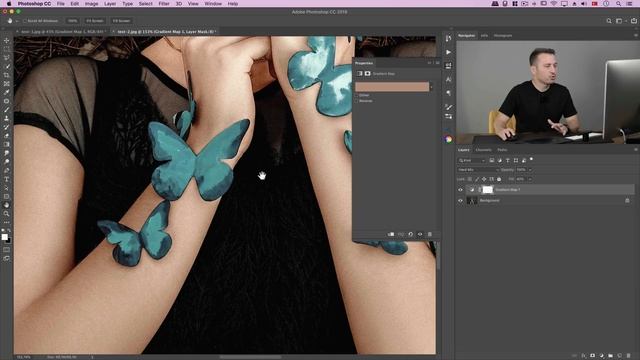Select the Eyedropper tool
Screen dimensions: 640x360
7,92
